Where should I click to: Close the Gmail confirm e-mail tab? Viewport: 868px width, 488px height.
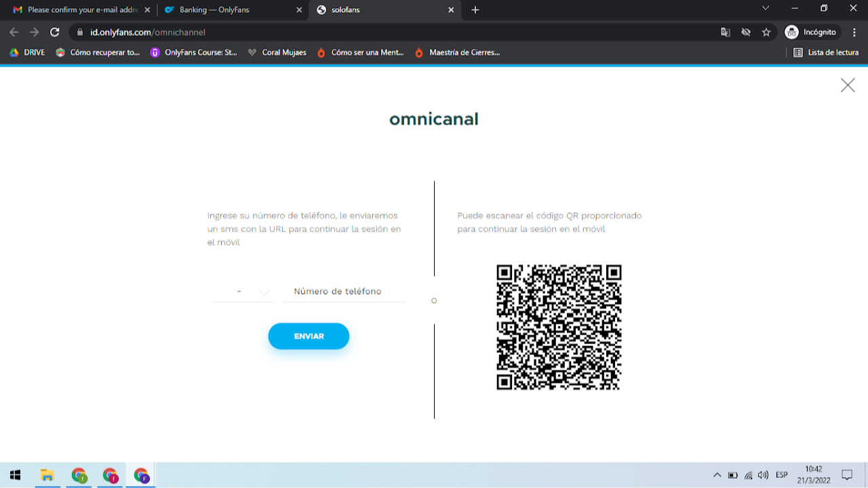147,10
